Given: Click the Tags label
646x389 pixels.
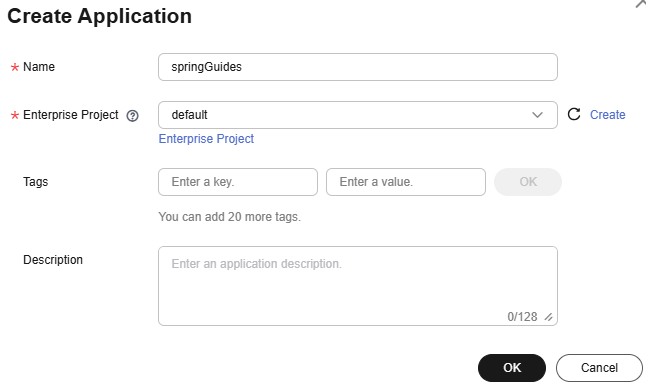Looking at the screenshot, I should coord(35,182).
